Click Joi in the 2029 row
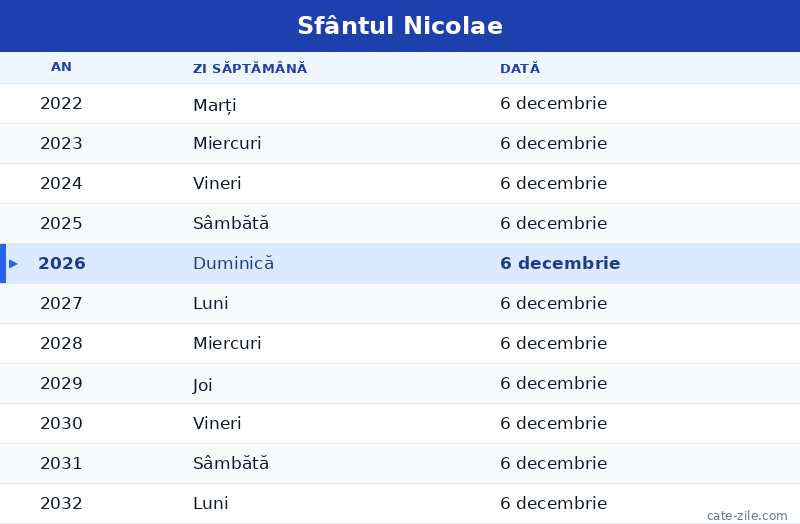 pos(203,385)
